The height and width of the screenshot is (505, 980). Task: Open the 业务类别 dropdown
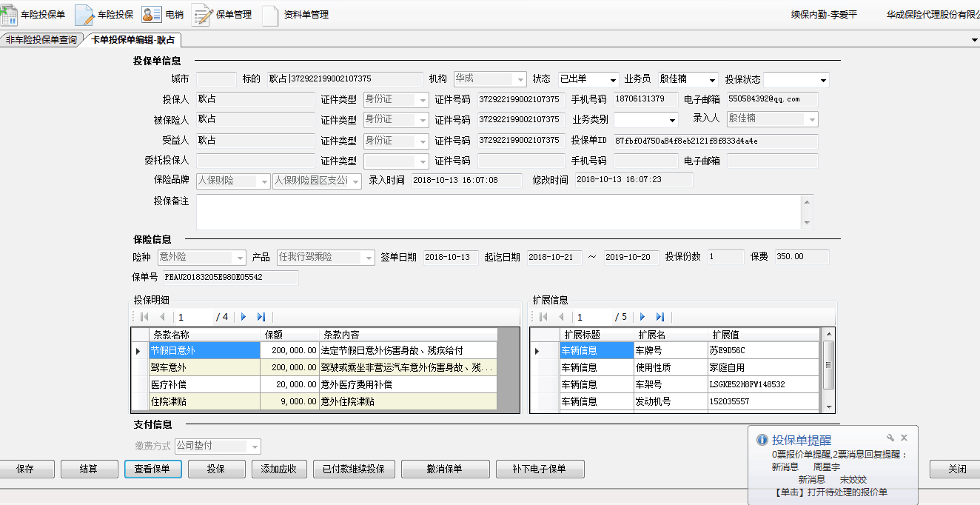pyautogui.click(x=672, y=120)
